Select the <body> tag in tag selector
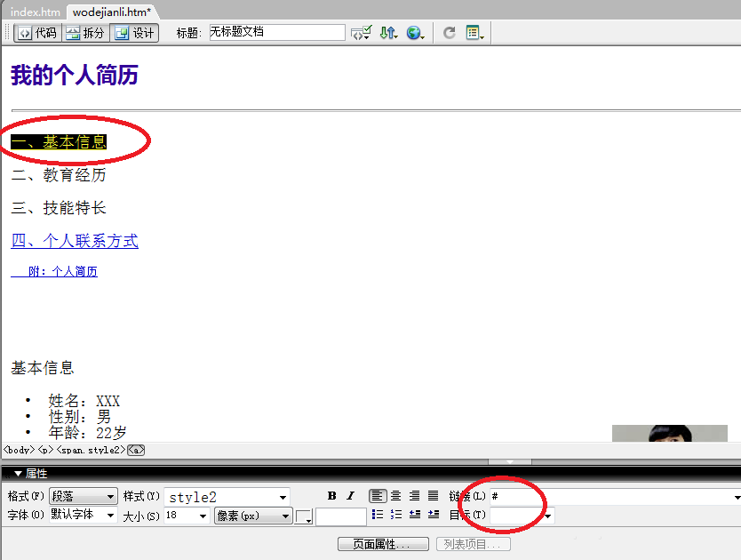The image size is (741, 560). (20, 450)
